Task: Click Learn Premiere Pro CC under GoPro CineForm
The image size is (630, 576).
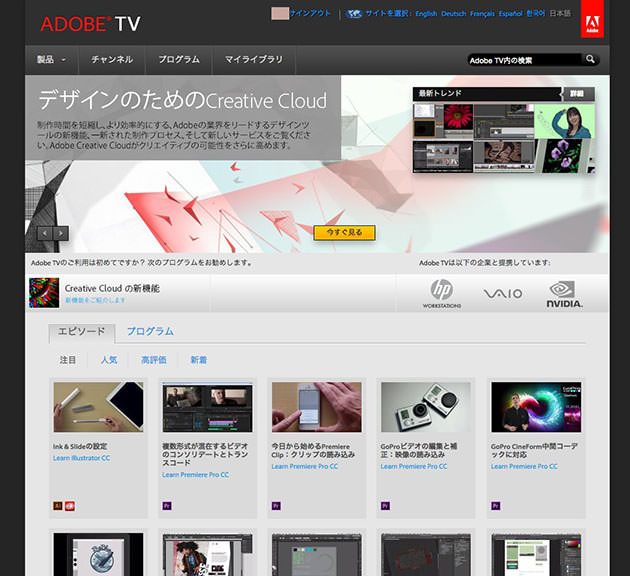Action: pyautogui.click(x=524, y=466)
